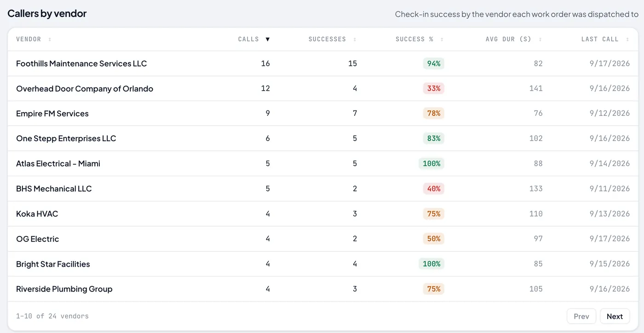The height and width of the screenshot is (333, 644).
Task: Click the 40% success badge
Action: pos(434,189)
